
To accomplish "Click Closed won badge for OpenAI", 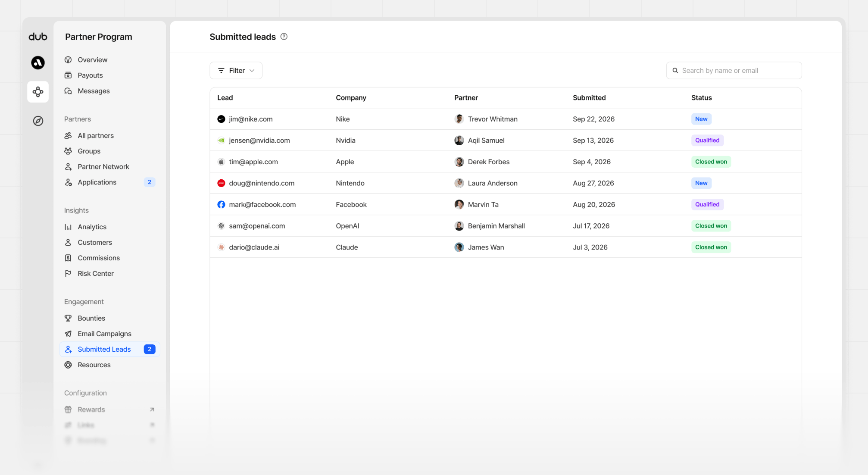I will click(x=711, y=226).
